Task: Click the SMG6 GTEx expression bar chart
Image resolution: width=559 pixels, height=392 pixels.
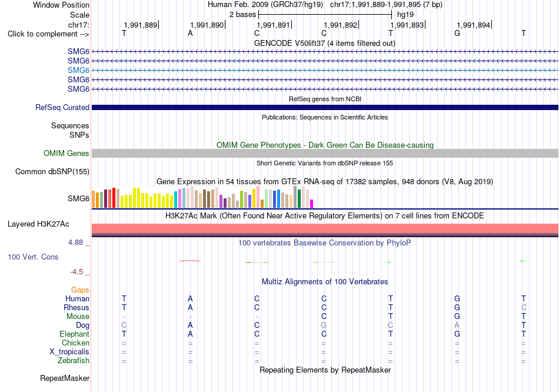Action: point(202,197)
